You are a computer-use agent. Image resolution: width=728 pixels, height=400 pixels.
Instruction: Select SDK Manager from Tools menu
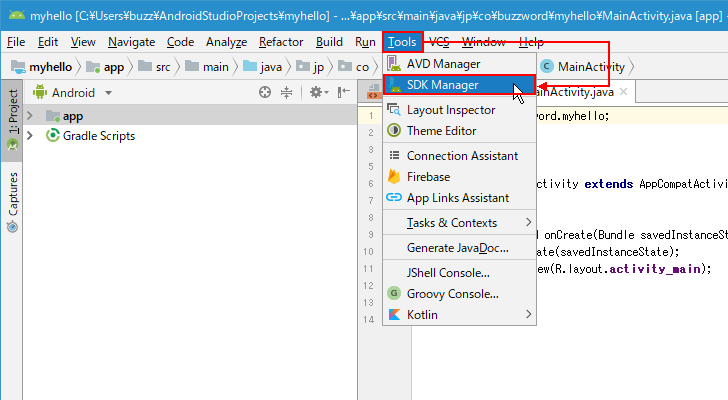tap(459, 85)
